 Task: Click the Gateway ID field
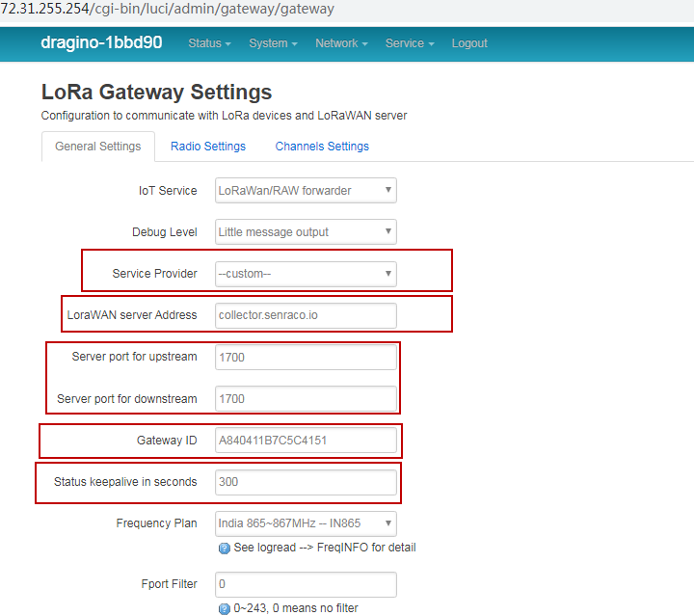306,441
